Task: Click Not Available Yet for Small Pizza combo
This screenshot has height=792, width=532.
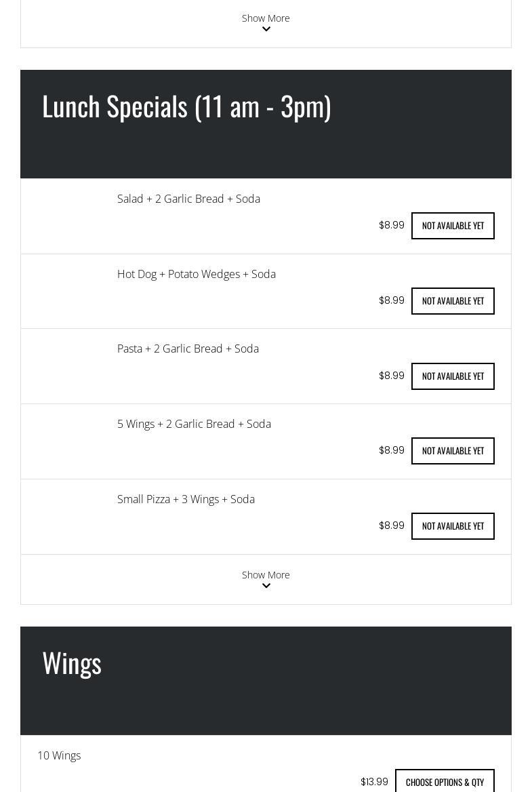Action: point(453,526)
